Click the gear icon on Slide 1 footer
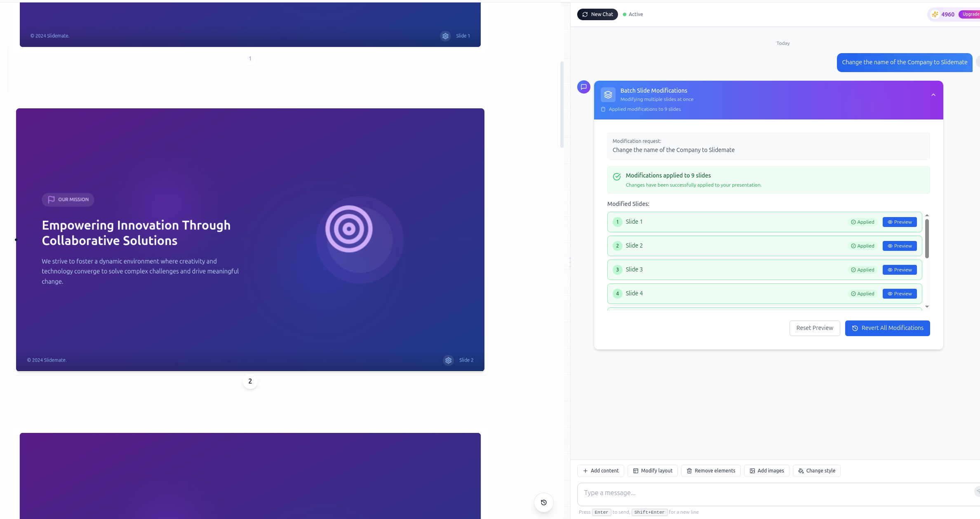The height and width of the screenshot is (519, 980). coord(445,36)
